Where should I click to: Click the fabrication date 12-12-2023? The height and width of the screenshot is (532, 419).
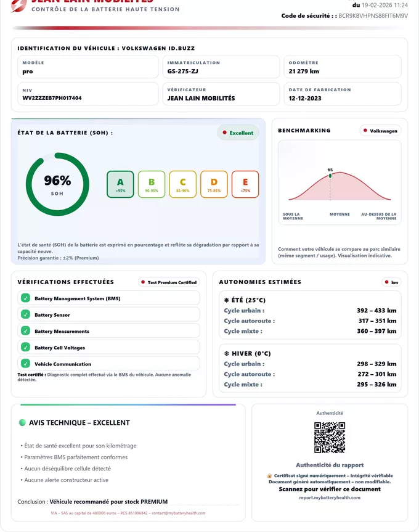click(305, 99)
